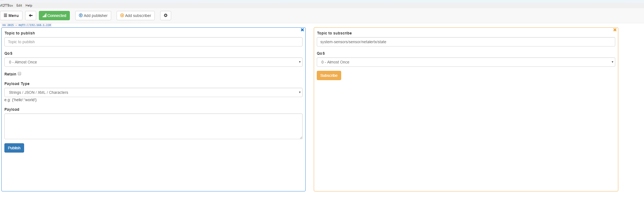
Task: Open the Payload Type dropdown
Action: coord(153,92)
